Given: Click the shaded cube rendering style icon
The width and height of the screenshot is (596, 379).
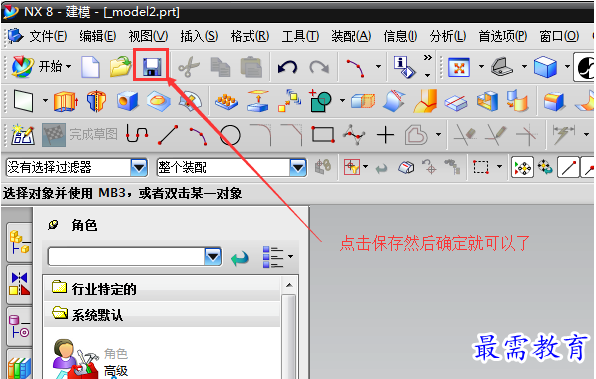Looking at the screenshot, I should (545, 67).
